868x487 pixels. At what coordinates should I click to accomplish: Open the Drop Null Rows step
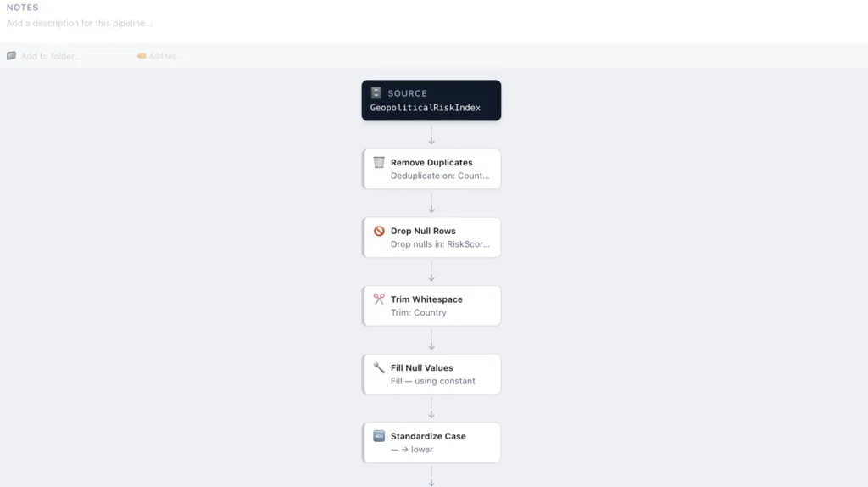click(431, 238)
